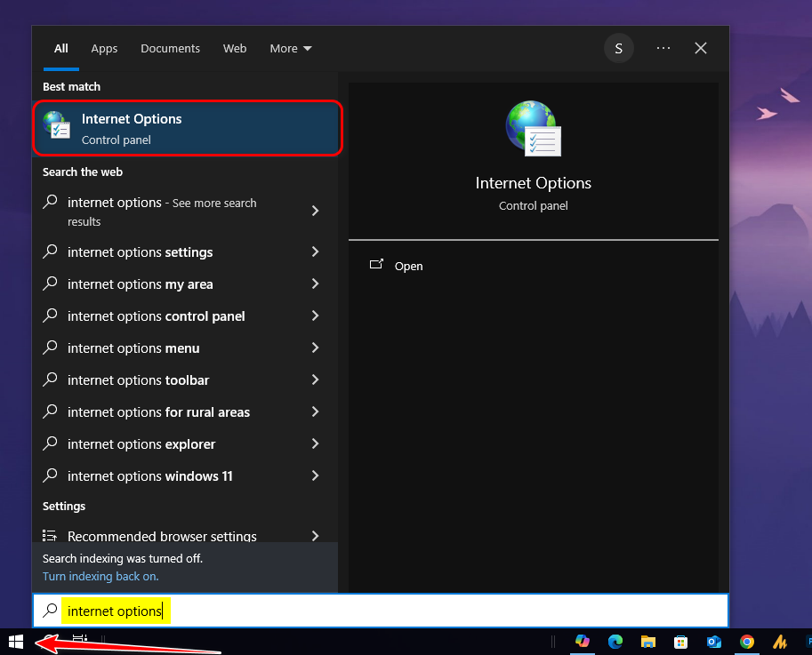Open Outlook from taskbar

click(714, 642)
